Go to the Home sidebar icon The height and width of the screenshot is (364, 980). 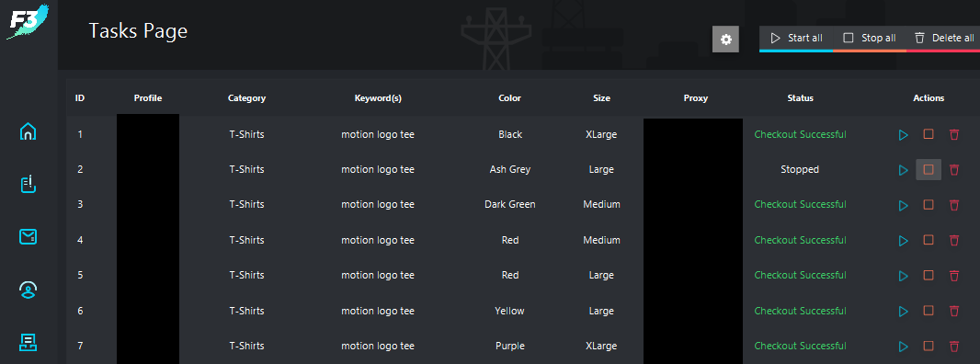(x=28, y=131)
